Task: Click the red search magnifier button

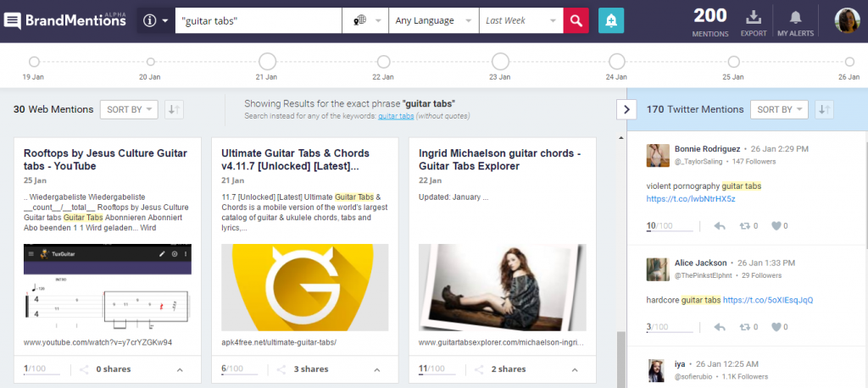Action: coord(576,21)
